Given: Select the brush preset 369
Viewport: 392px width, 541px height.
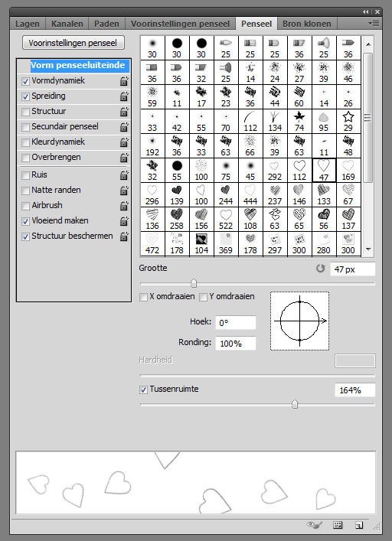Looking at the screenshot, I should pyautogui.click(x=226, y=244).
